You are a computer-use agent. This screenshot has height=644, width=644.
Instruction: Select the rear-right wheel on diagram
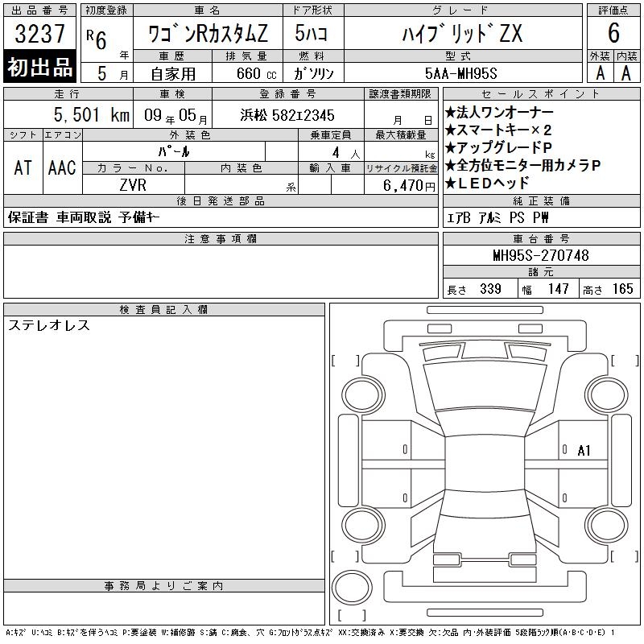point(607,525)
